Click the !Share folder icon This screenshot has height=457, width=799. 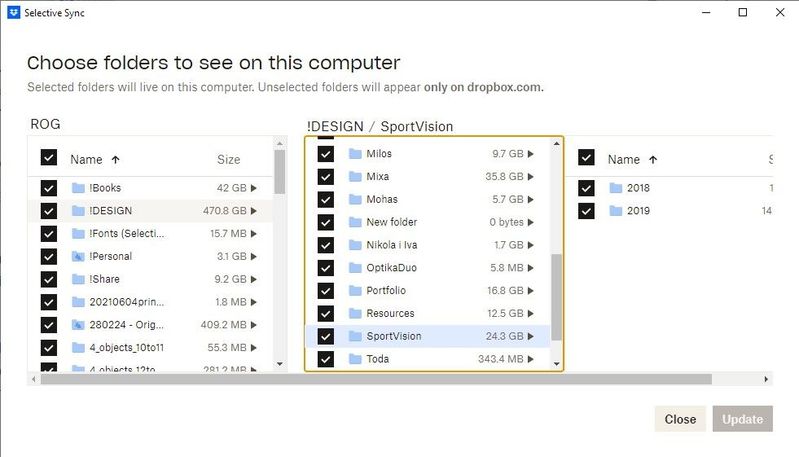78,279
